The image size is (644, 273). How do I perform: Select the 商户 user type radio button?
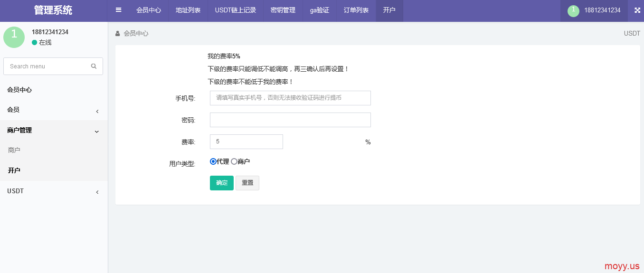[x=234, y=161]
